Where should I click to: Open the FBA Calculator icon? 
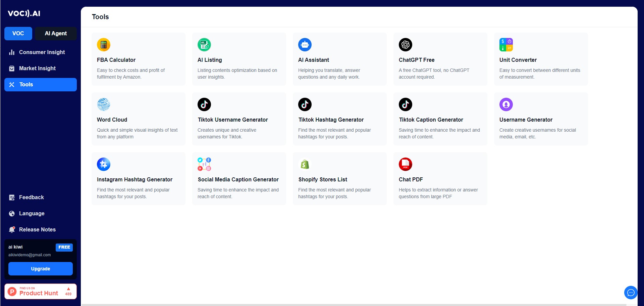tap(104, 45)
